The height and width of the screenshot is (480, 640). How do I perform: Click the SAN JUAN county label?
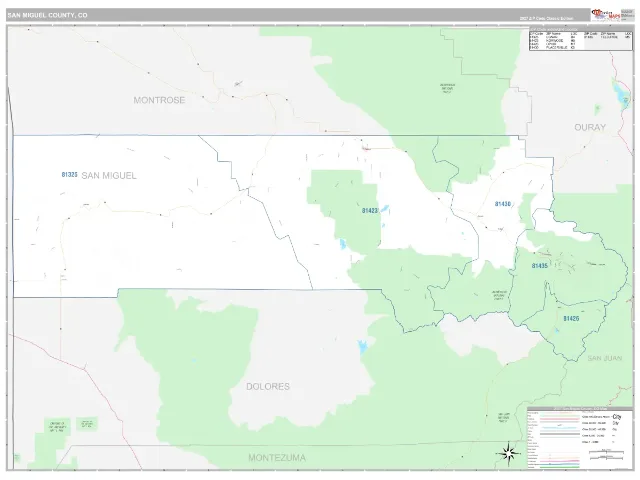pyautogui.click(x=605, y=358)
